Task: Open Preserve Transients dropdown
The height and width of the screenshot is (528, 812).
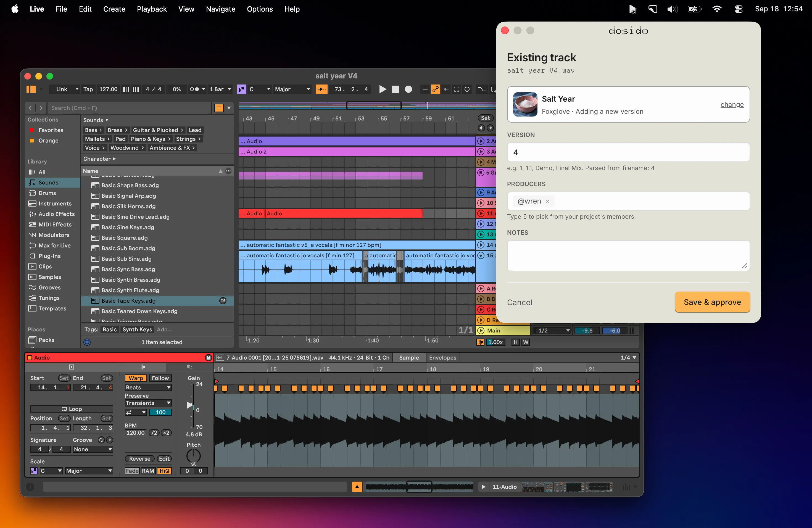Action: click(x=148, y=403)
